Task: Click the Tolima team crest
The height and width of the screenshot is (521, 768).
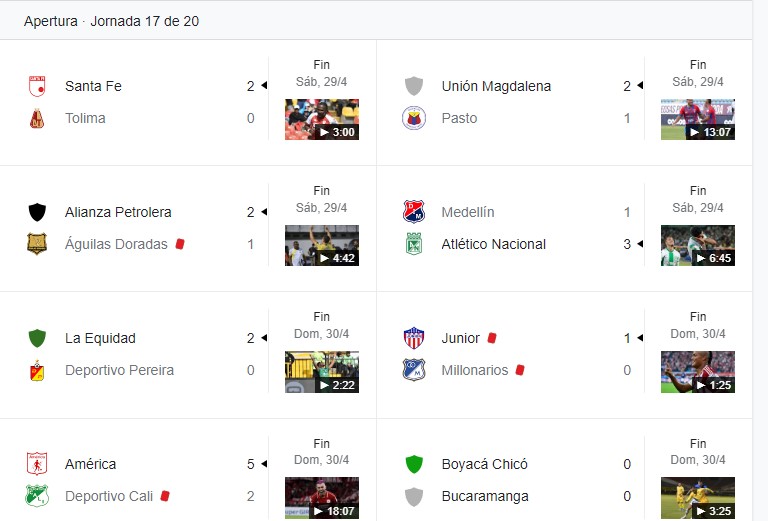Action: (37, 118)
